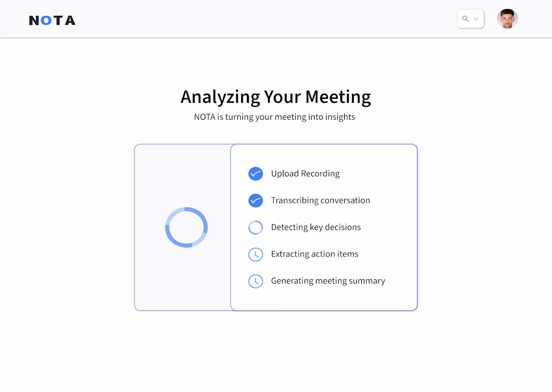
Task: Select the "Generating meeting summary" step text
Action: pyautogui.click(x=328, y=281)
